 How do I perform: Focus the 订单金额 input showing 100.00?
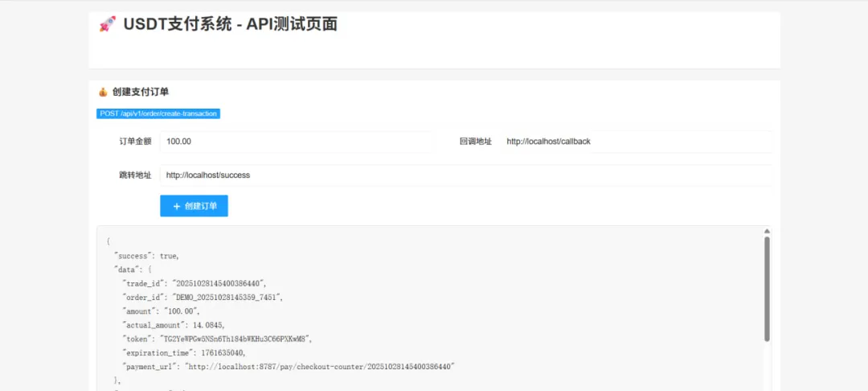tap(296, 142)
